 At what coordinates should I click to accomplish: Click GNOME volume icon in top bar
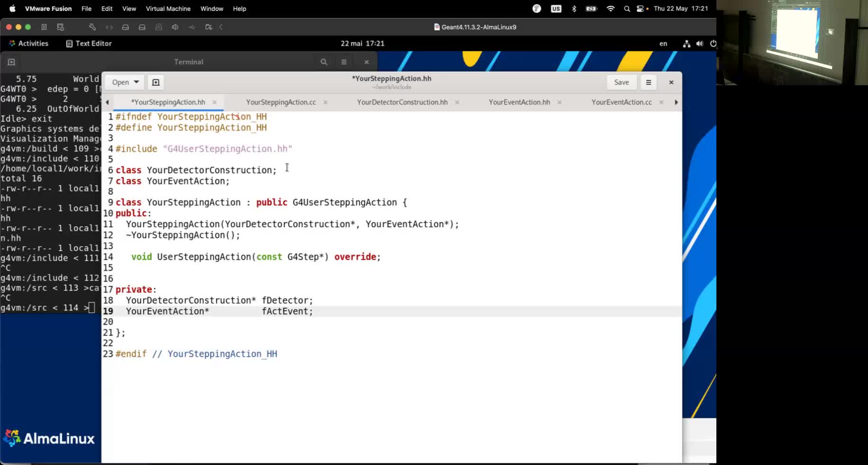pyautogui.click(x=700, y=44)
